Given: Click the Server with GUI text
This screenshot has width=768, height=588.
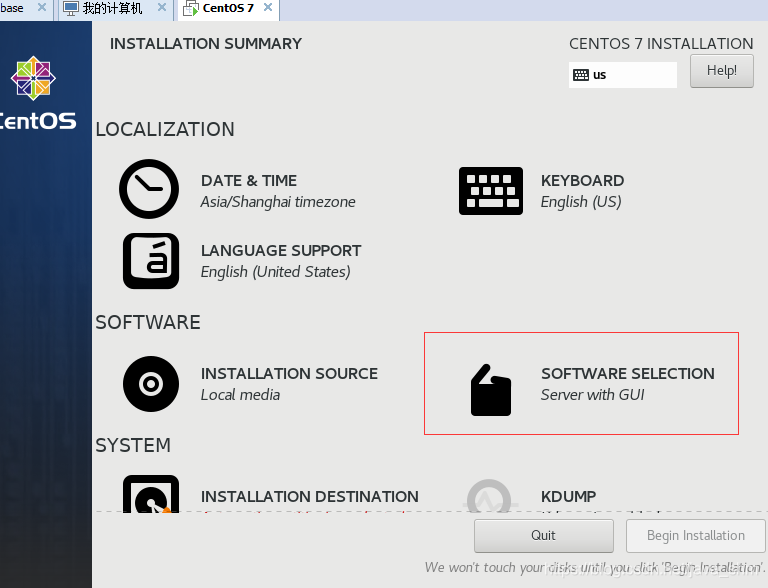Looking at the screenshot, I should point(593,395).
